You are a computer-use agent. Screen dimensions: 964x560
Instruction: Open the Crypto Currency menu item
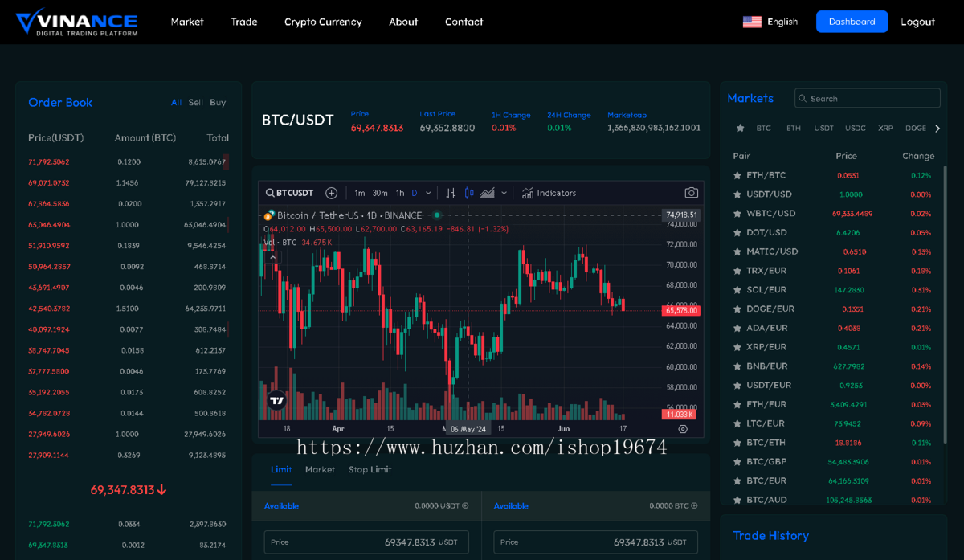pos(323,22)
